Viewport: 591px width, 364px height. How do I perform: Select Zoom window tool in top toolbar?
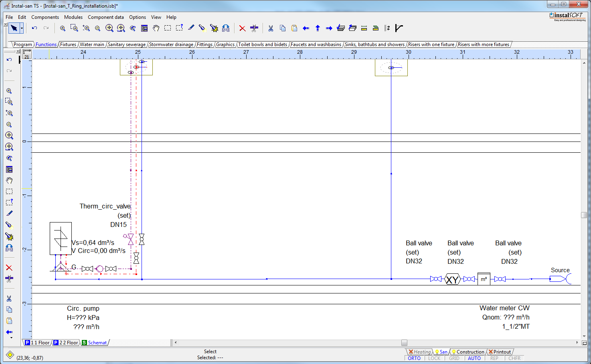(x=74, y=28)
